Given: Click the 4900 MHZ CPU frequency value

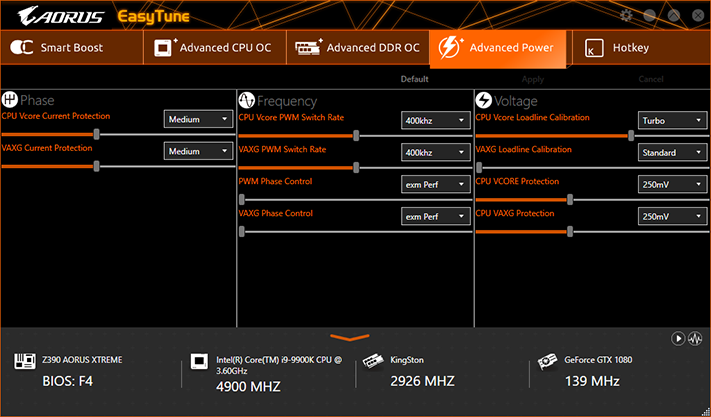Looking at the screenshot, I should tap(248, 387).
